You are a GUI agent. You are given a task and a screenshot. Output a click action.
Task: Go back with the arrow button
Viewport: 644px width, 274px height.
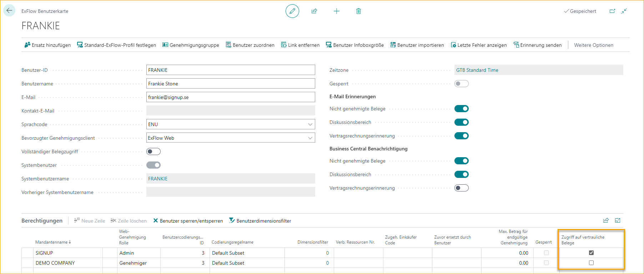tap(9, 10)
